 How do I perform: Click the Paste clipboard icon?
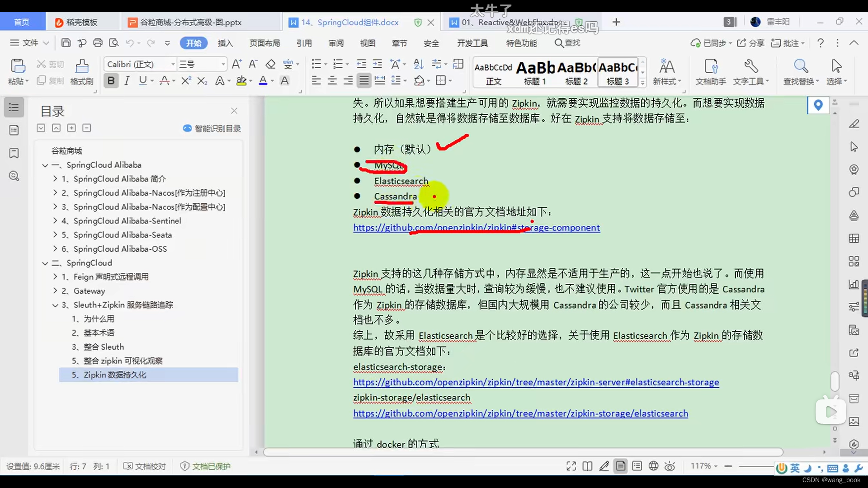(18, 66)
